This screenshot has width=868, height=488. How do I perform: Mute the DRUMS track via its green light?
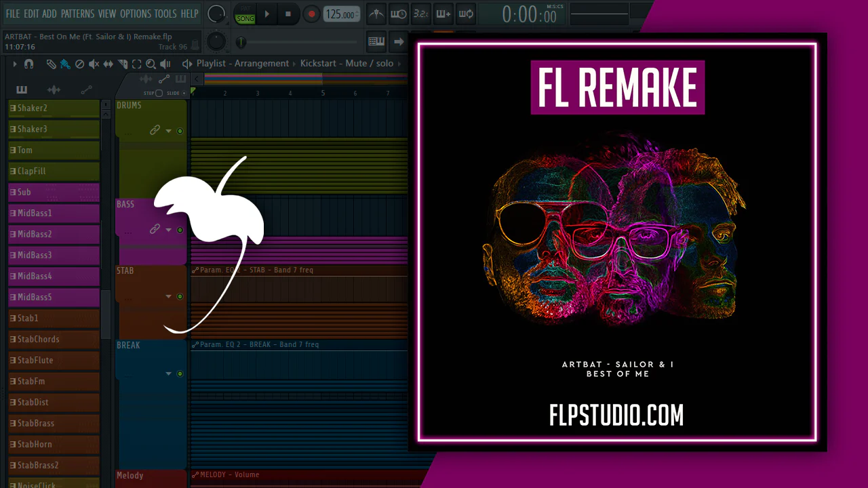tap(180, 131)
